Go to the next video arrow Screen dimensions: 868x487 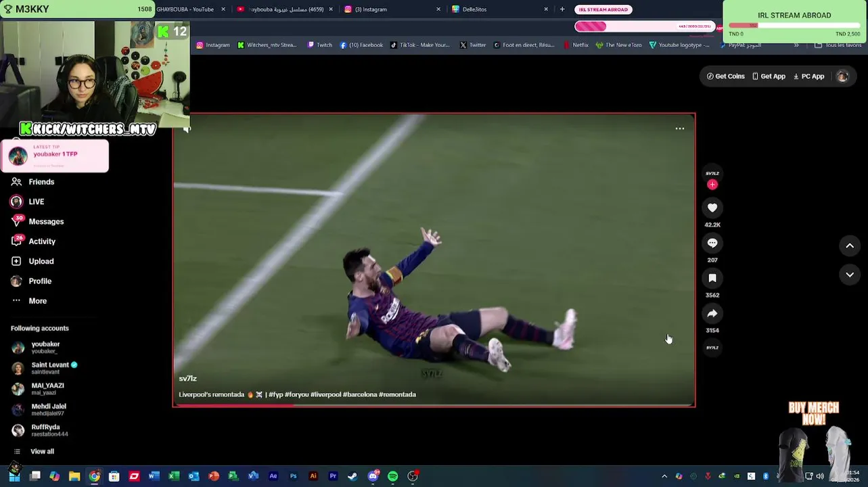click(x=850, y=274)
